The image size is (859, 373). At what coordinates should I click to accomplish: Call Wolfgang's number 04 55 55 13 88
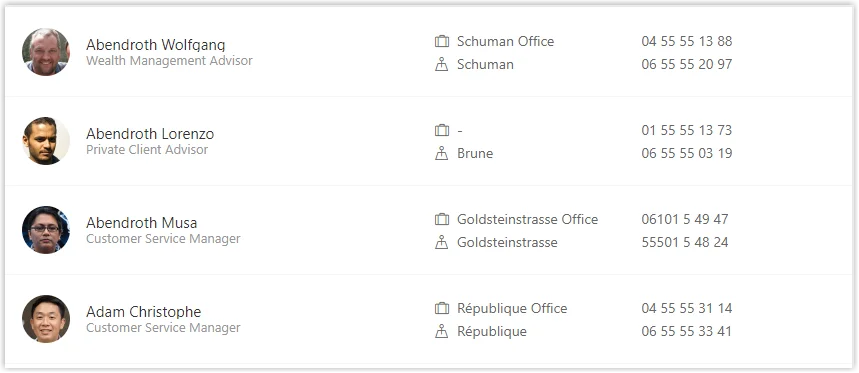(x=687, y=42)
